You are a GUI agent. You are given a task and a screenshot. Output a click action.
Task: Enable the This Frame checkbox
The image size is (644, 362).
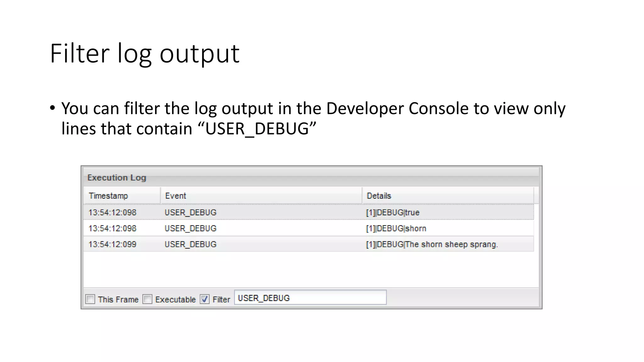[90, 299]
